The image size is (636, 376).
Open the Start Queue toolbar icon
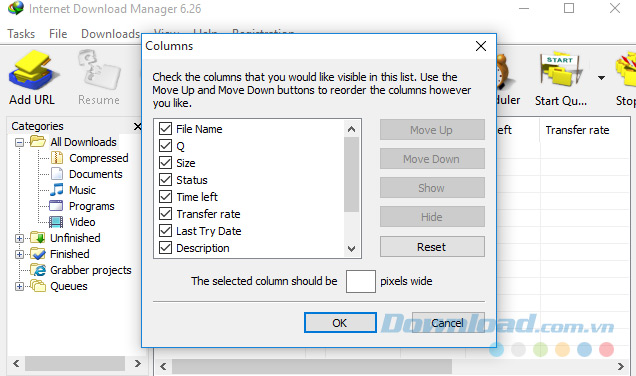pos(561,69)
